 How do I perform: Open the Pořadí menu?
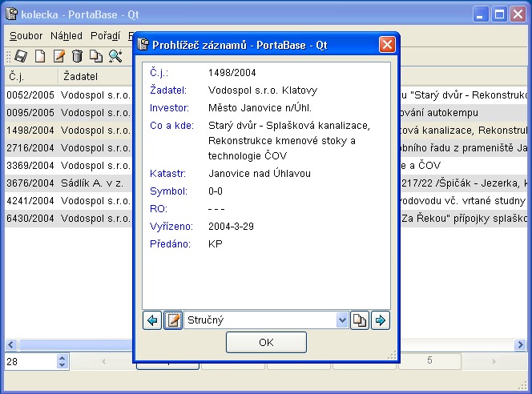(x=105, y=35)
